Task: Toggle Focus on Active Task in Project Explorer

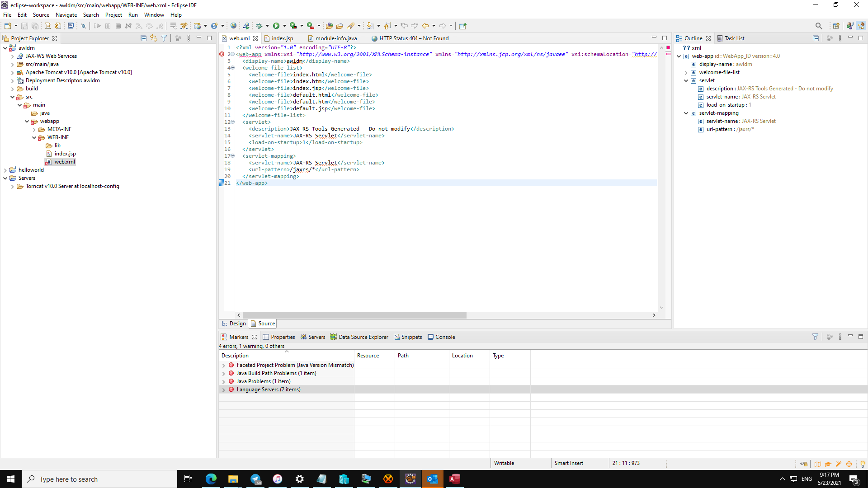Action: coord(178,38)
